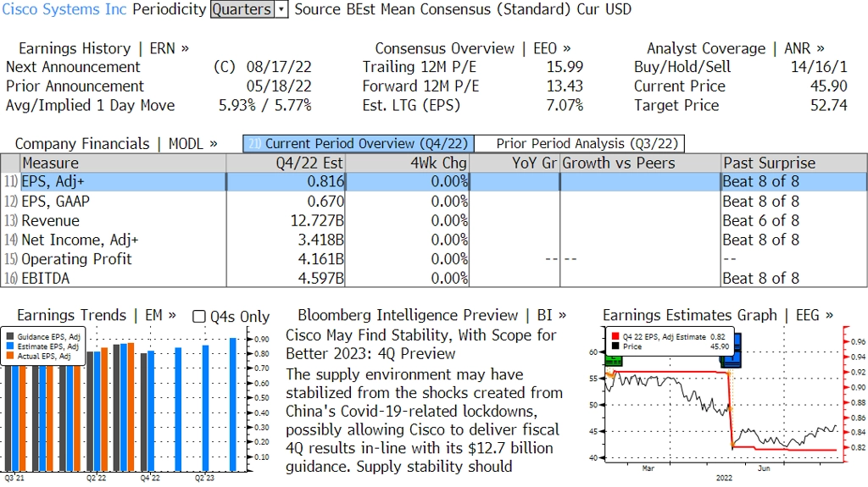Click Trailing 12M P/E value 15.99
Image resolution: width=868 pixels, height=487 pixels.
(565, 67)
